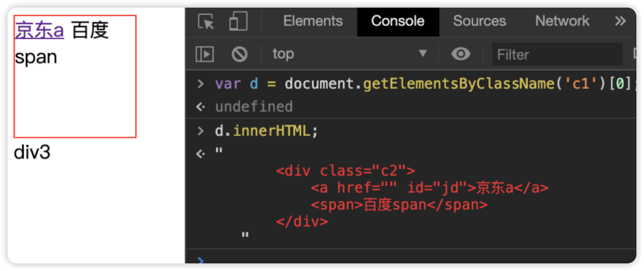Show the console sidebar panel icon
The image size is (644, 271).
click(205, 54)
